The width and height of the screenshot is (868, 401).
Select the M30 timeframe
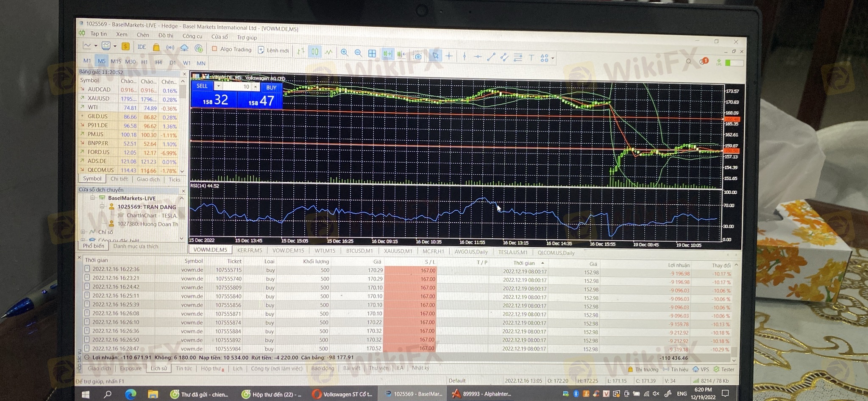click(x=130, y=62)
